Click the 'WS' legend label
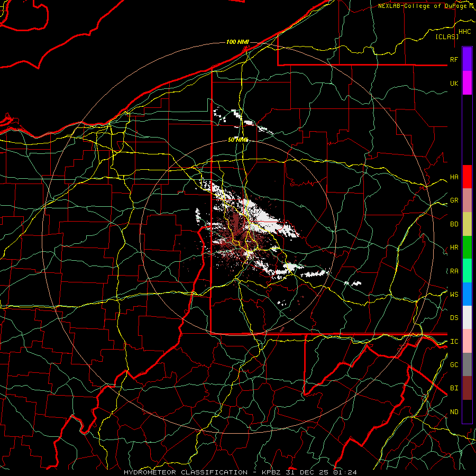 click(454, 294)
